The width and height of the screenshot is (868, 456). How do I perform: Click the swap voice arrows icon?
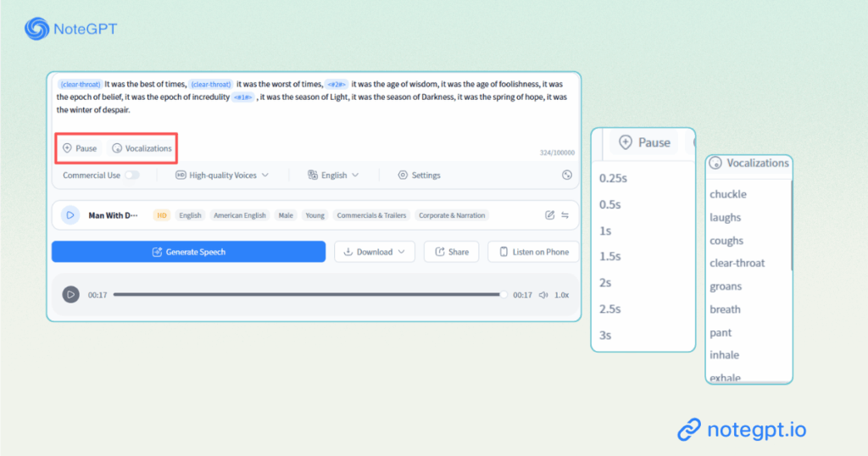[x=565, y=215]
